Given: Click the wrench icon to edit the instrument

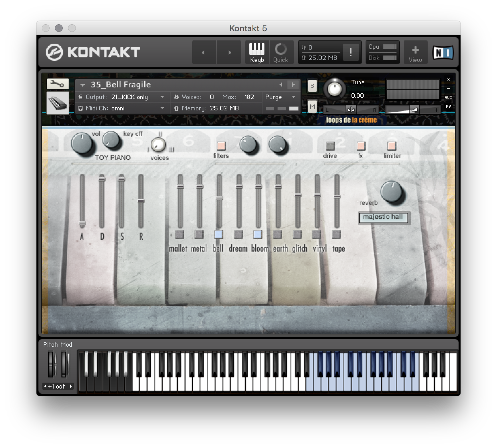Looking at the screenshot, I should (57, 84).
